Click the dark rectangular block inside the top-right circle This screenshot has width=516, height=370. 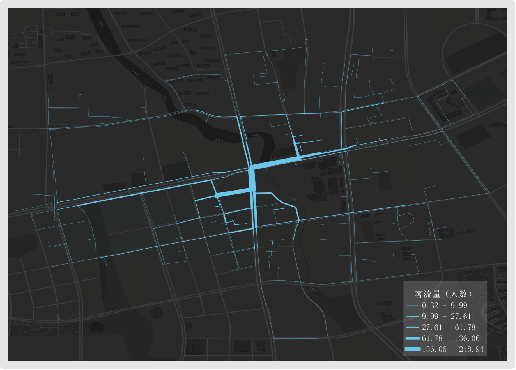(476, 53)
